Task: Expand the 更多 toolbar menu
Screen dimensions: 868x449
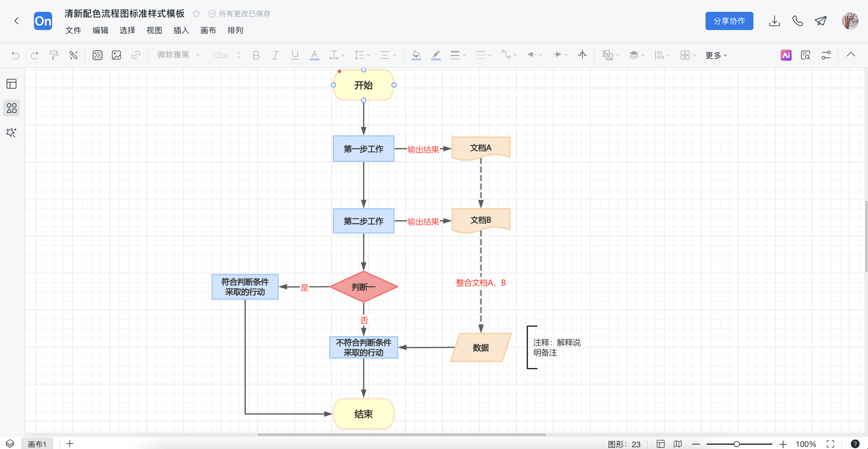Action: click(x=716, y=55)
